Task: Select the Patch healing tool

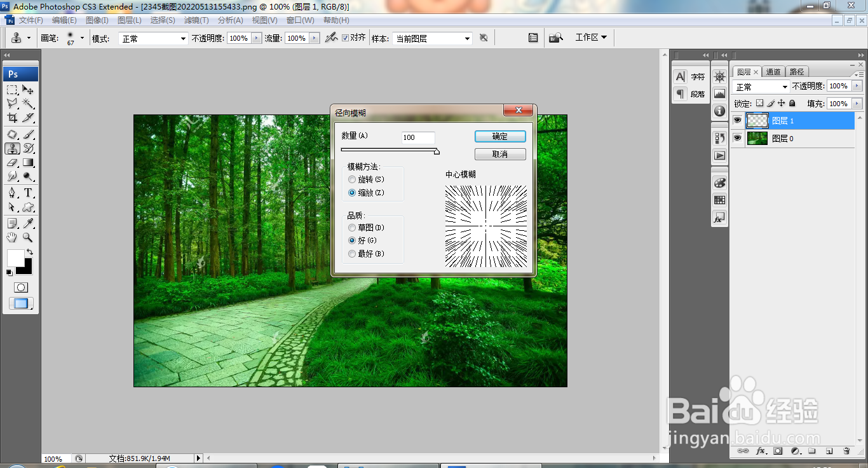Action: tap(12, 135)
